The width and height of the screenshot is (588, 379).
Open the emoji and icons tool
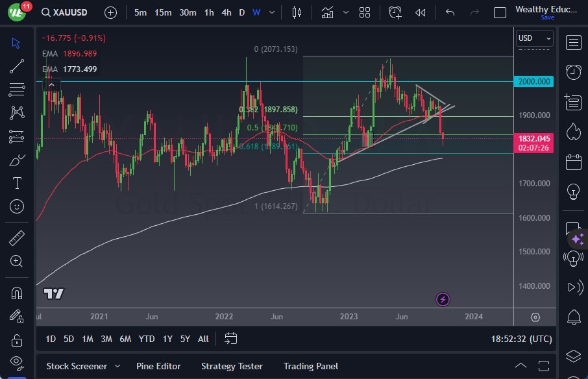tap(18, 206)
